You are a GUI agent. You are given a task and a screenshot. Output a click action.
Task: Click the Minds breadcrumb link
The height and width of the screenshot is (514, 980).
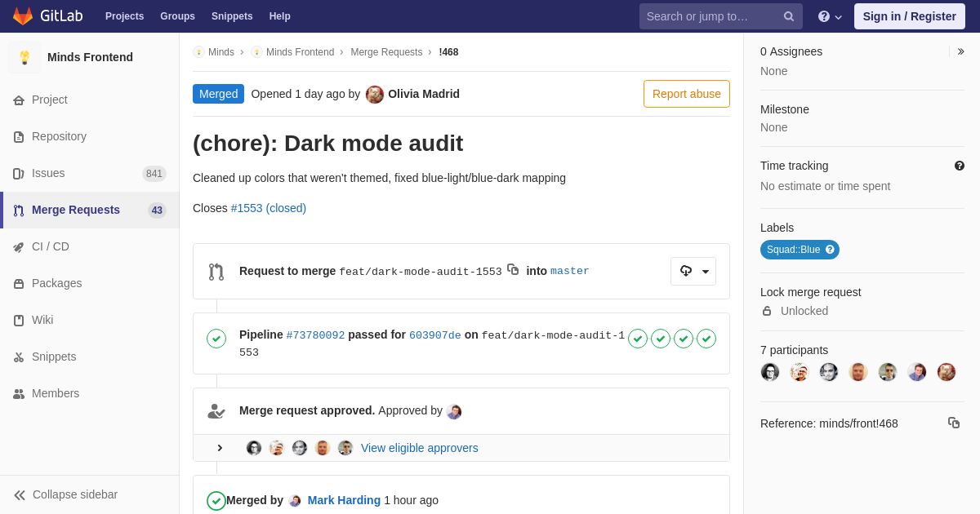[x=221, y=52]
